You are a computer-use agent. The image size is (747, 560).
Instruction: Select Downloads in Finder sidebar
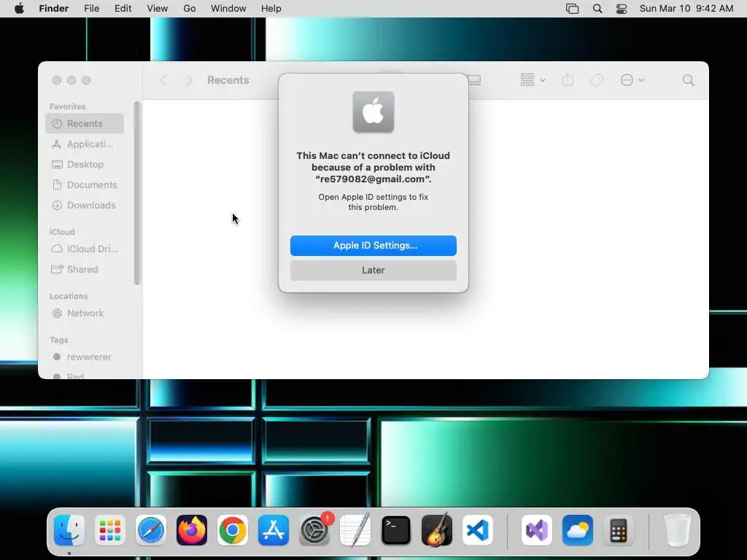85,206
